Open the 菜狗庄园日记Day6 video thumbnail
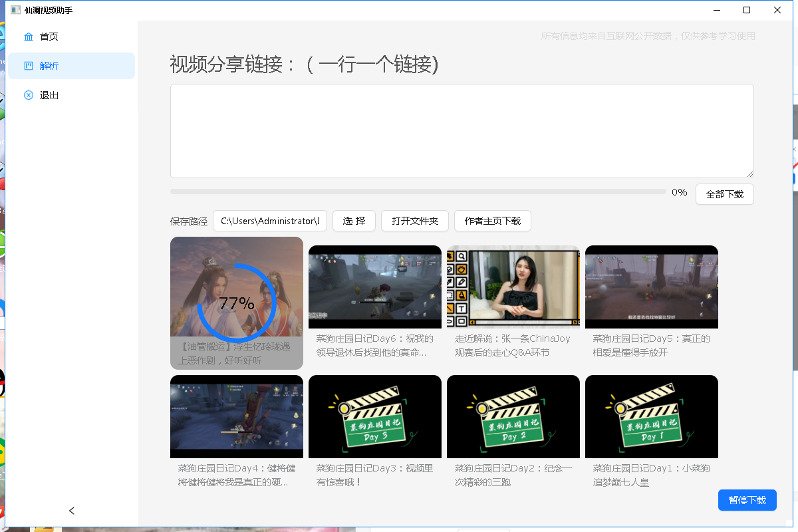The width and height of the screenshot is (798, 532). 375,287
